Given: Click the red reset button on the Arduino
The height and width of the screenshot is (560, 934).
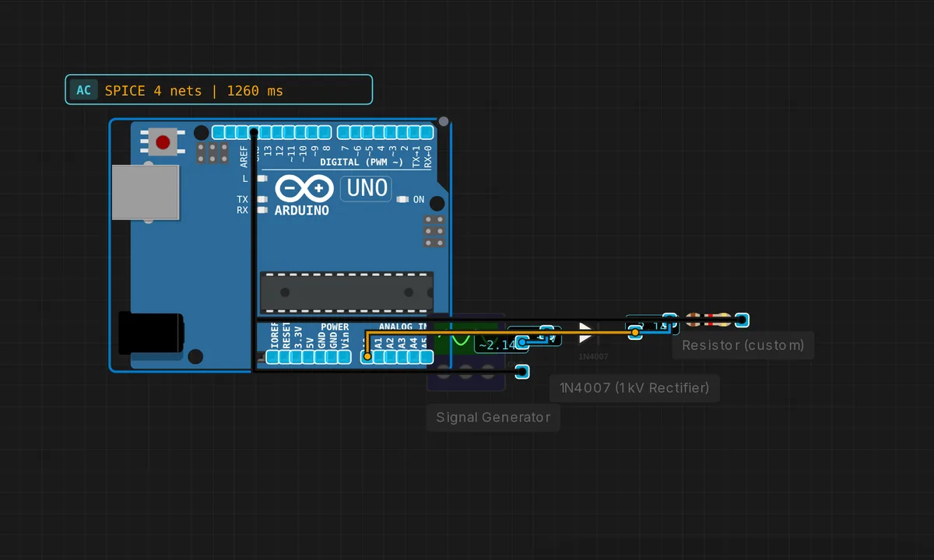Looking at the screenshot, I should coord(163,142).
